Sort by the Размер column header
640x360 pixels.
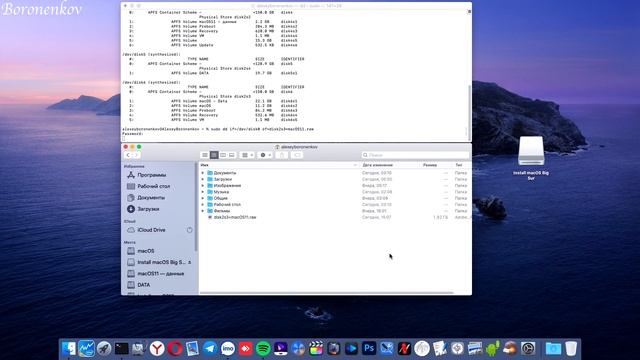click(x=430, y=165)
